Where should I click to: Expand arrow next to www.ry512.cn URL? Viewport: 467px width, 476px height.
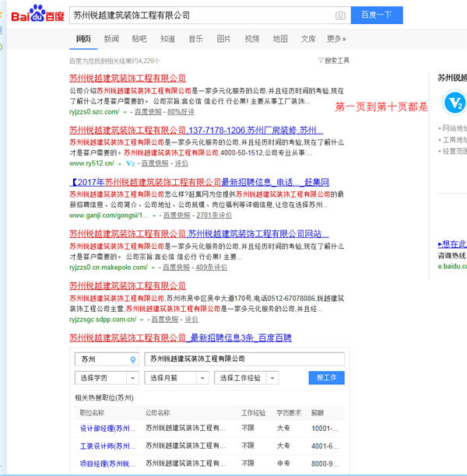[120, 164]
